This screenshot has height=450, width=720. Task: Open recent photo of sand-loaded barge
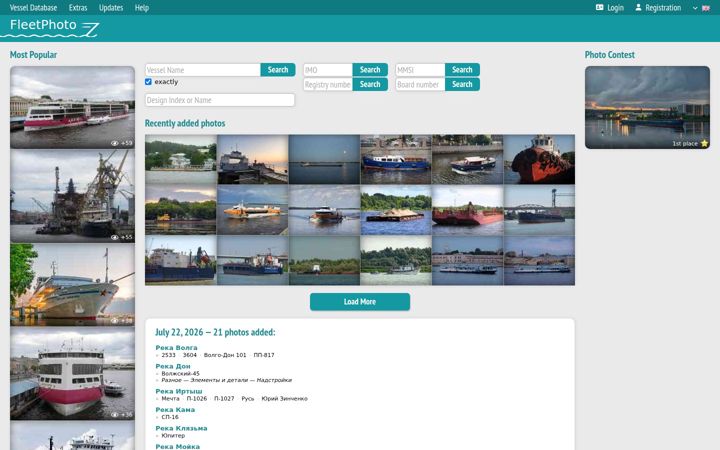tap(396, 210)
